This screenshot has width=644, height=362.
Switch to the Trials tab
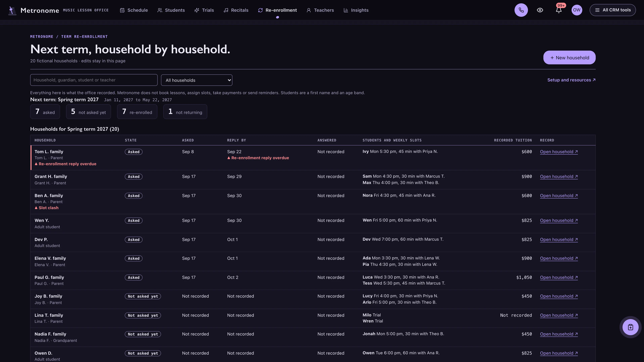coord(204,10)
